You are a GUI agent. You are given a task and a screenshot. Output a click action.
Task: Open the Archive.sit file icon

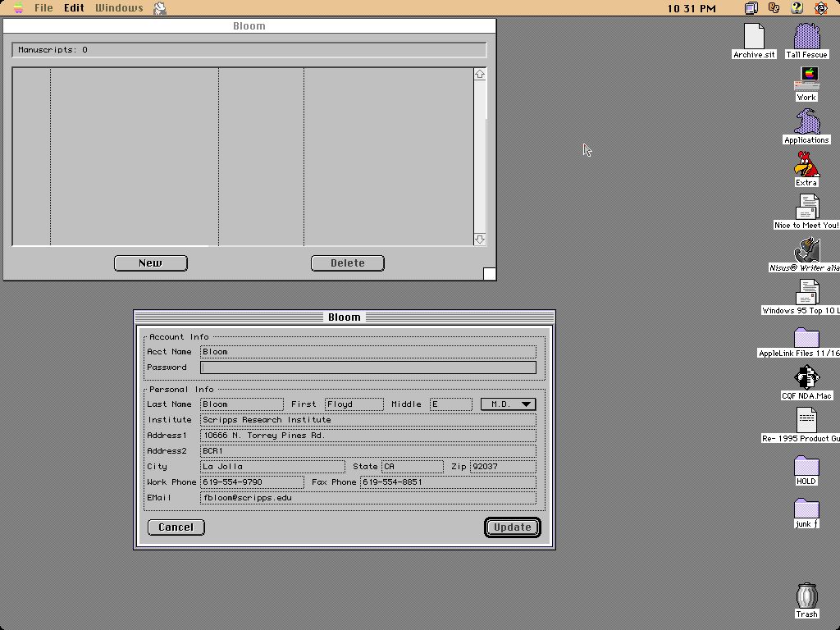(754, 37)
